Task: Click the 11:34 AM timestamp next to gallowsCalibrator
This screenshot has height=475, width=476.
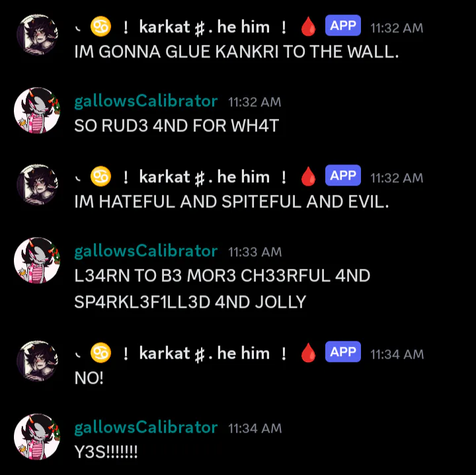Action: (x=255, y=428)
